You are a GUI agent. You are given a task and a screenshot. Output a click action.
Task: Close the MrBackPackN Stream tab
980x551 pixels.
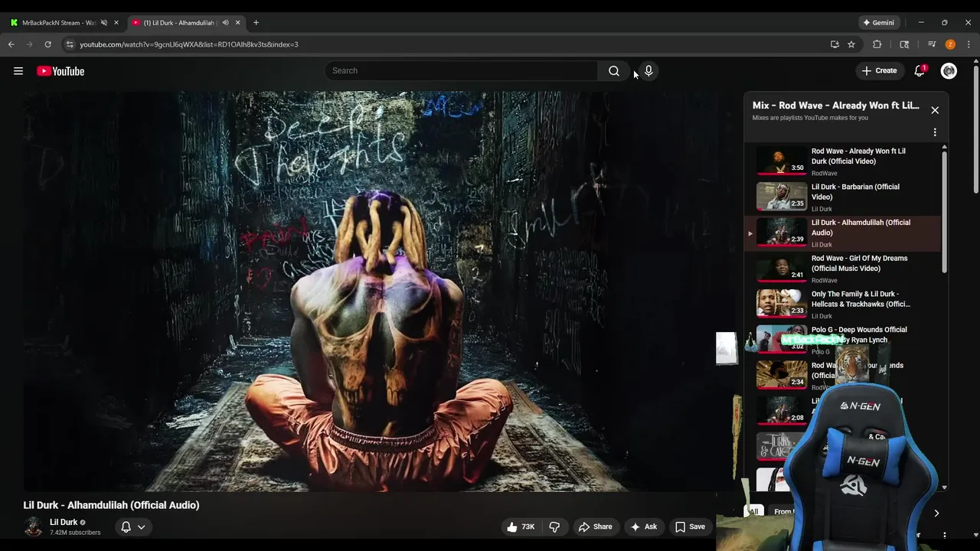pyautogui.click(x=116, y=23)
